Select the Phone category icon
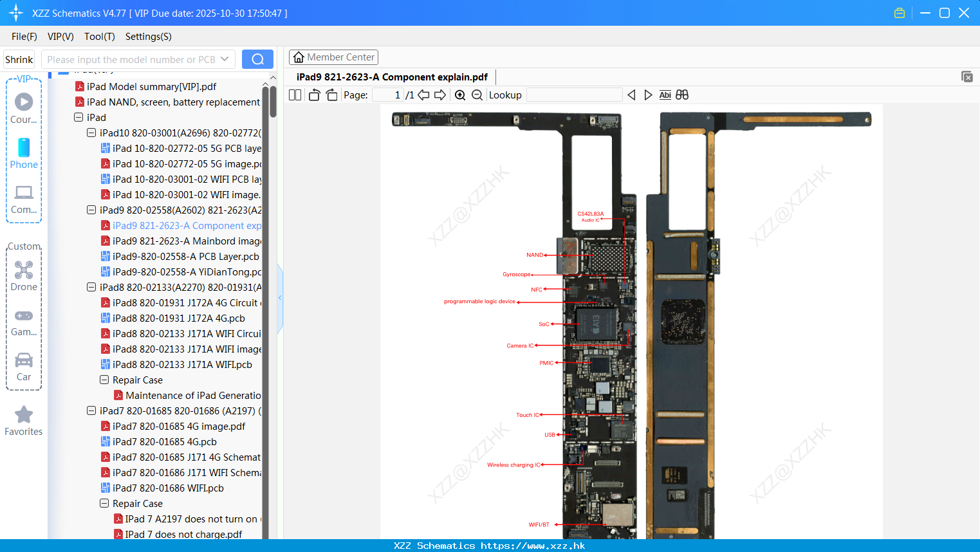This screenshot has width=980, height=552. [24, 153]
